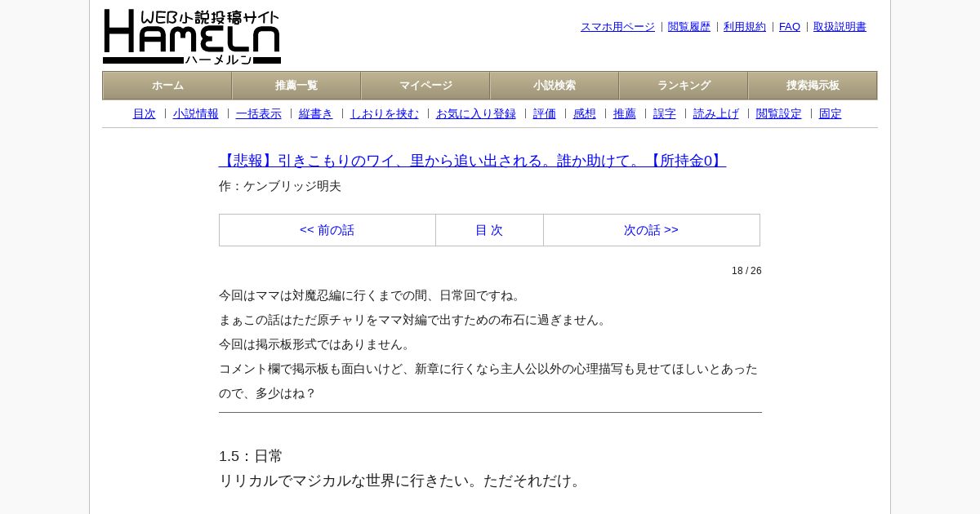980x514 pixels.
Task: Start 読み上げ read-aloud
Action: coord(716,113)
